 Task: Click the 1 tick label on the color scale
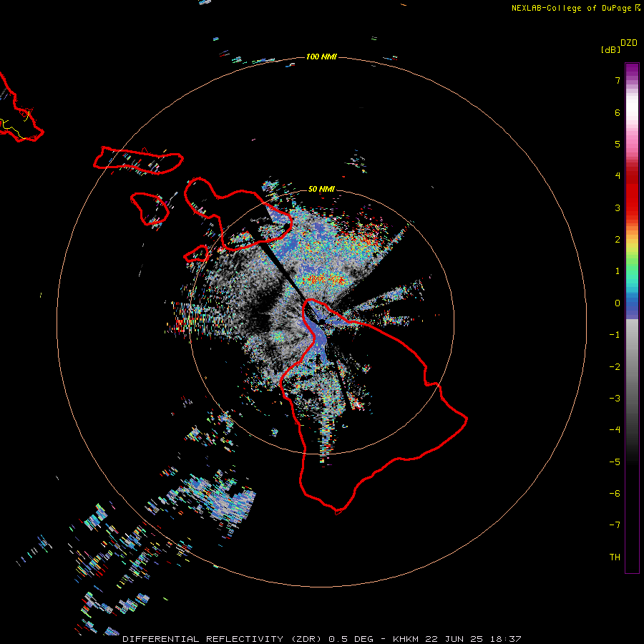pos(618,271)
